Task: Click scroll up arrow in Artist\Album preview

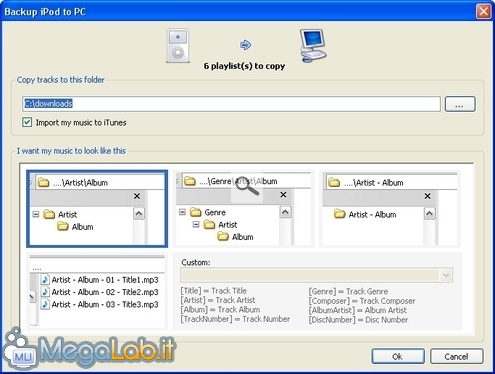Action: pos(139,213)
